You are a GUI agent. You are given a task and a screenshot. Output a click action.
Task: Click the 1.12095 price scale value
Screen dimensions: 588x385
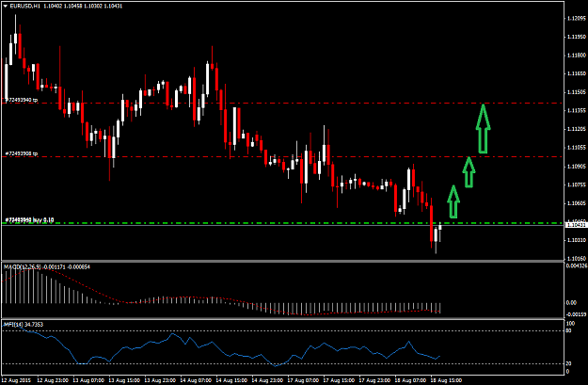[x=577, y=19]
